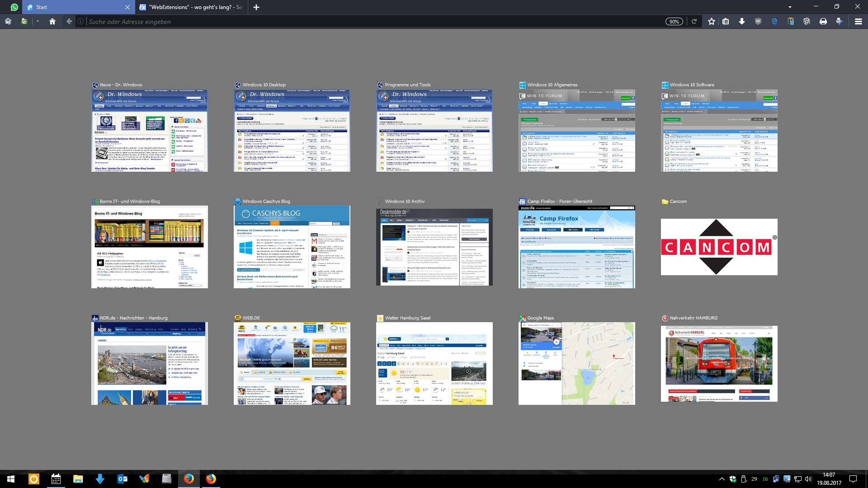This screenshot has width=868, height=488.
Task: Click the address bar search field
Action: point(362,22)
